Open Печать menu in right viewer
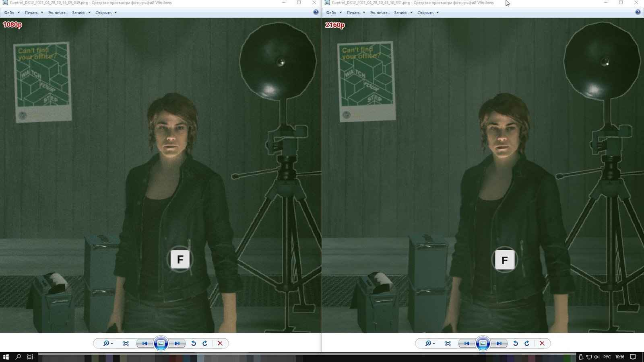 (356, 12)
